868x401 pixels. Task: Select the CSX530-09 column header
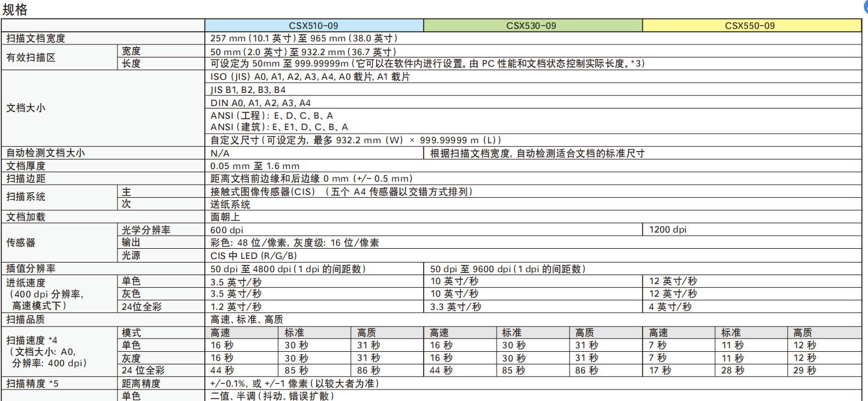pyautogui.click(x=533, y=25)
